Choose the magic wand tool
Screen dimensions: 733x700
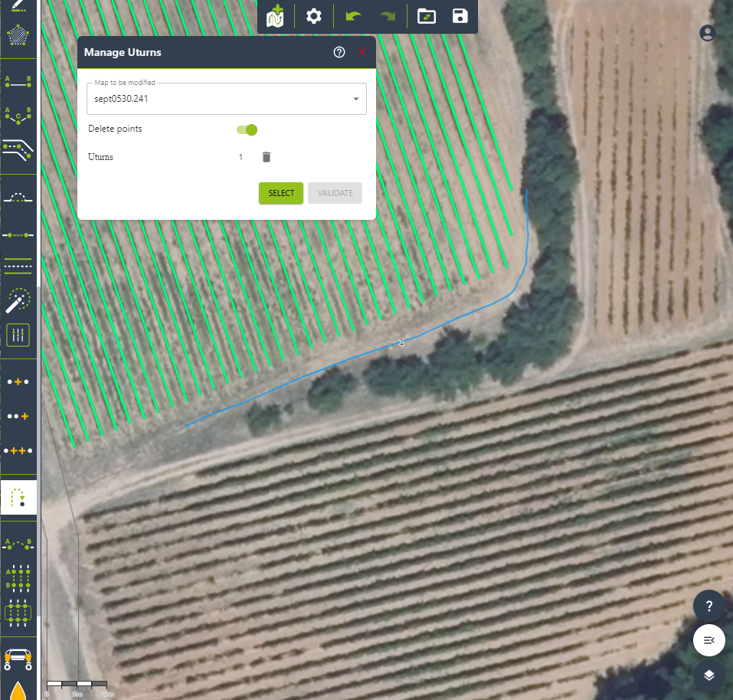18,301
